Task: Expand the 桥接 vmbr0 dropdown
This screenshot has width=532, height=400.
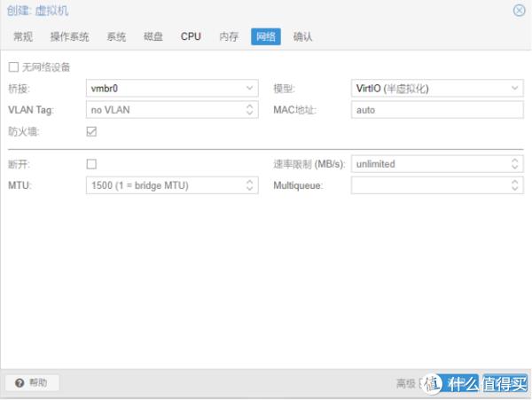Action: [249, 88]
